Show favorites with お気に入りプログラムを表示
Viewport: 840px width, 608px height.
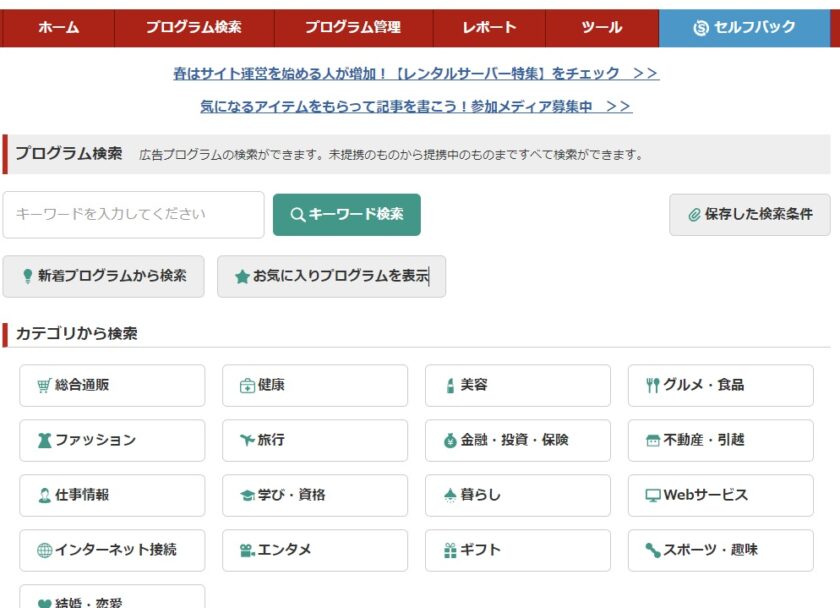pyautogui.click(x=331, y=276)
